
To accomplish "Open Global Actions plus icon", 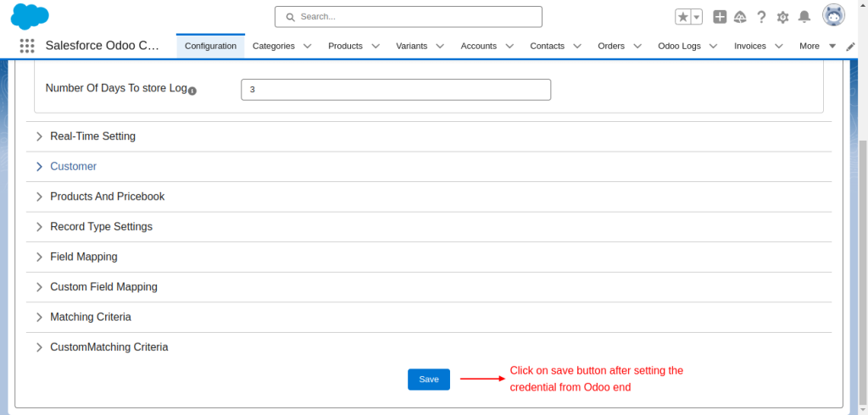I will pos(720,17).
